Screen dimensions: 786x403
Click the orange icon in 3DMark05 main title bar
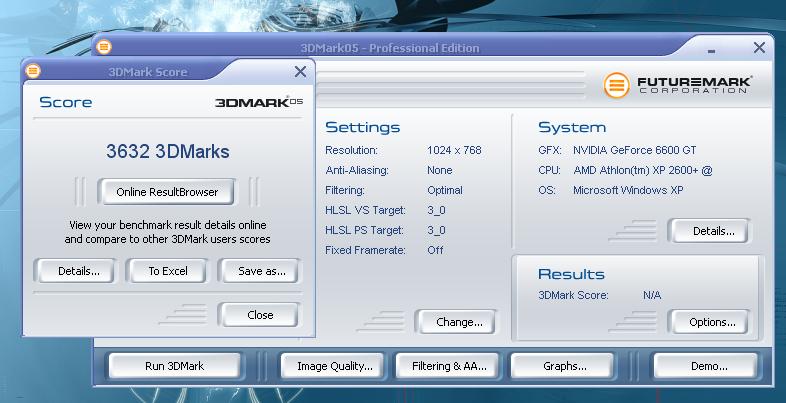pos(104,47)
